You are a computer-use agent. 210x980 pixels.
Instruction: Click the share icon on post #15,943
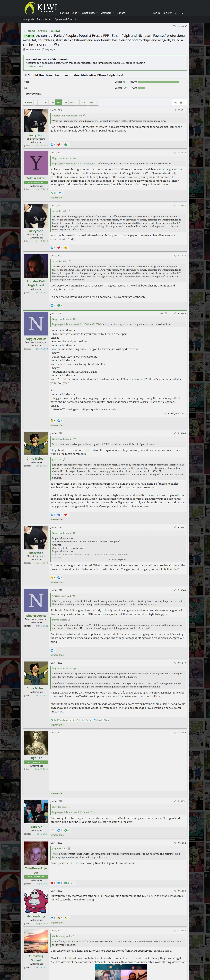pos(175,205)
